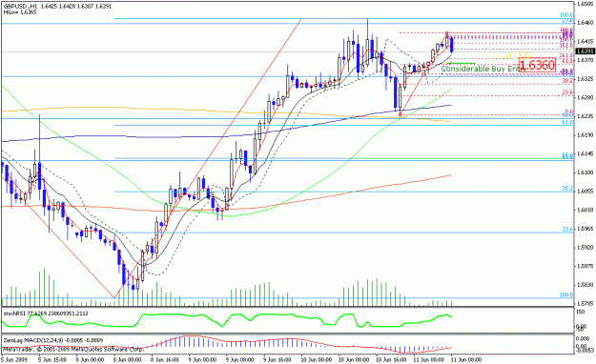Click the 1.6415 price axis label
This screenshot has width=596, height=364.
(586, 41)
